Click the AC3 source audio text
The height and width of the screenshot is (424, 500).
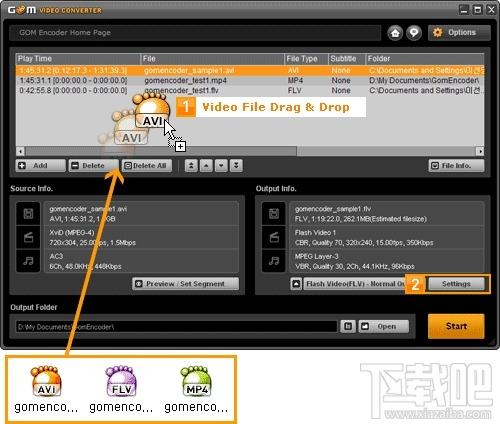[x=56, y=256]
